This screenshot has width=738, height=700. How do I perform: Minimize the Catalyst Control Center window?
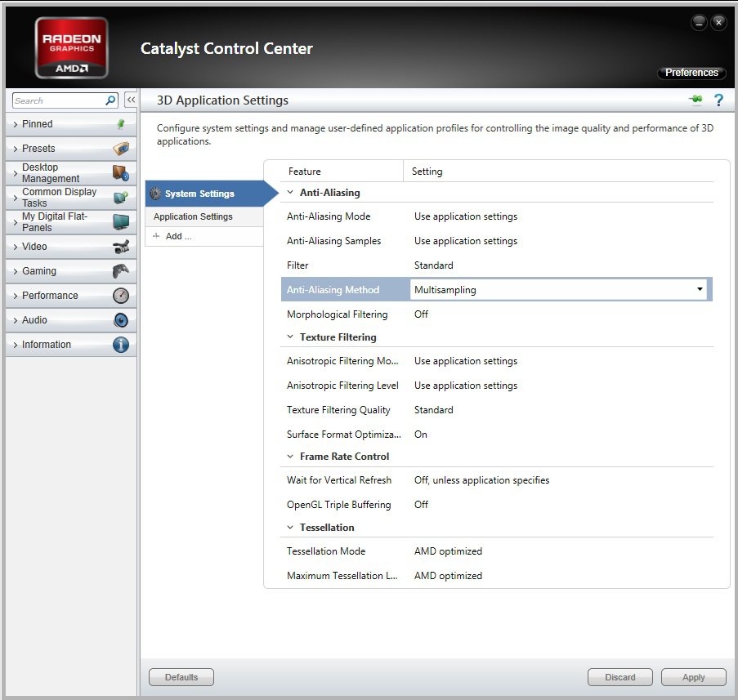[x=699, y=22]
